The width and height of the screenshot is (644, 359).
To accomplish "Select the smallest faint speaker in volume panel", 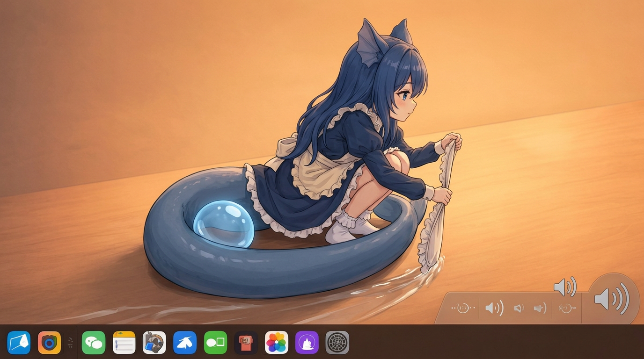I will coord(519,309).
